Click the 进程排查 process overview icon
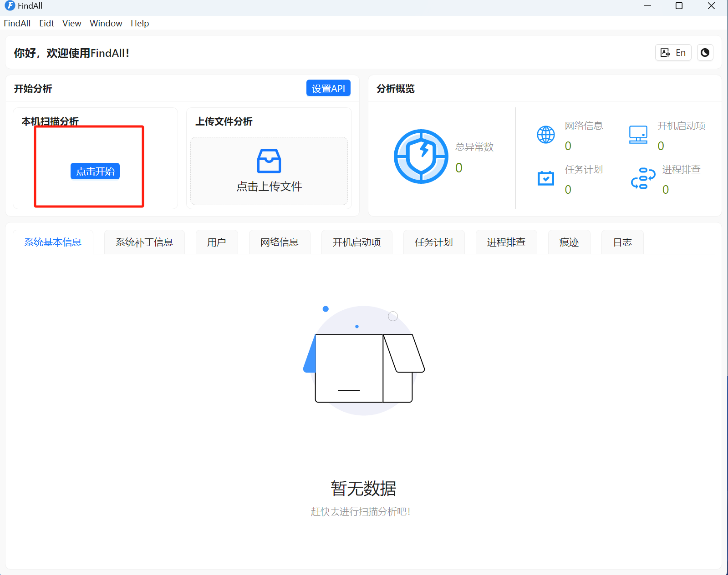 coord(643,178)
